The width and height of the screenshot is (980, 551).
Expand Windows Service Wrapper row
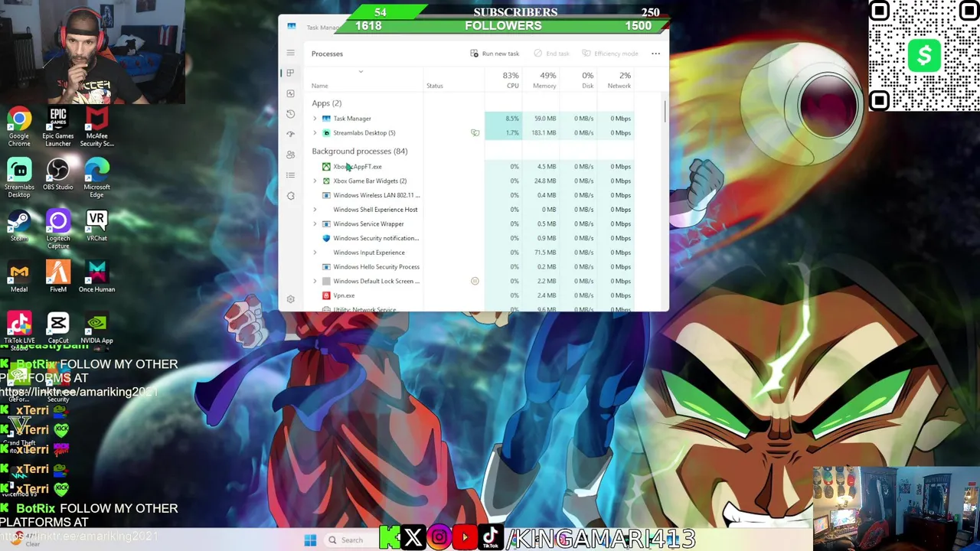coord(315,224)
